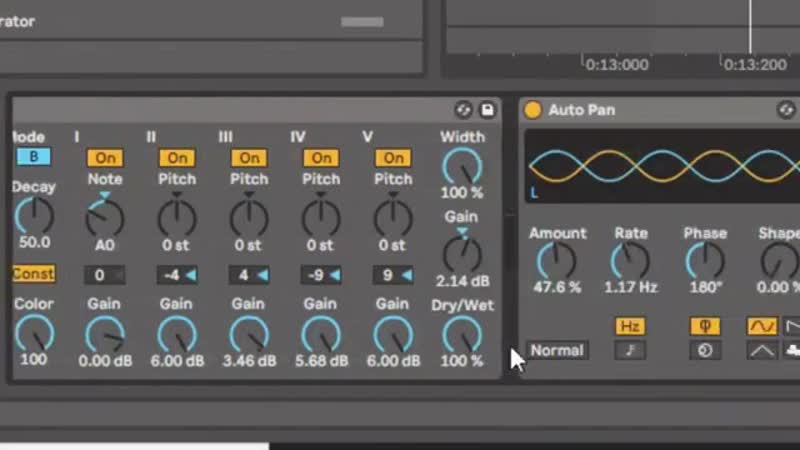The height and width of the screenshot is (450, 800).
Task: Select the Hz rate mode button
Action: 630,326
